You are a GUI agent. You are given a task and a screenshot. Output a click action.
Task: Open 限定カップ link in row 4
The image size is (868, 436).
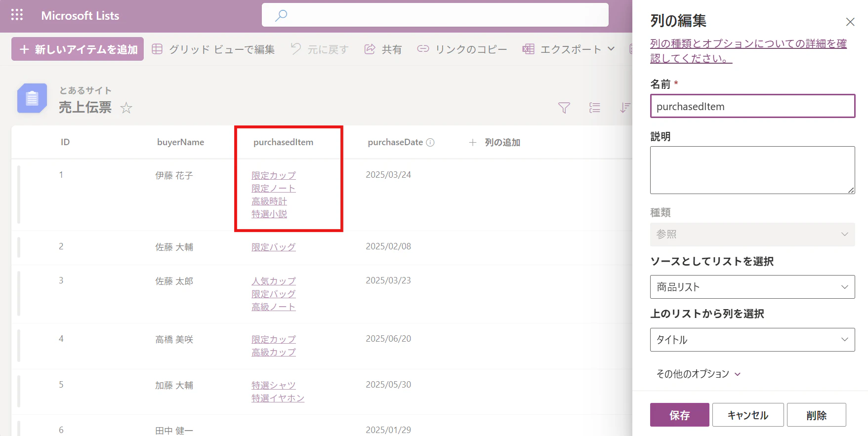[274, 339]
